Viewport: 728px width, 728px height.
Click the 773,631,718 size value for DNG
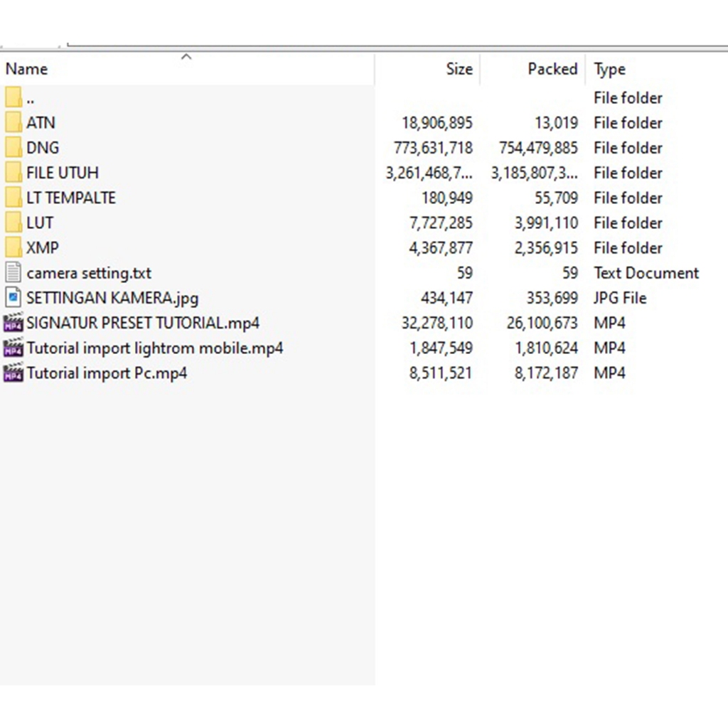[433, 148]
